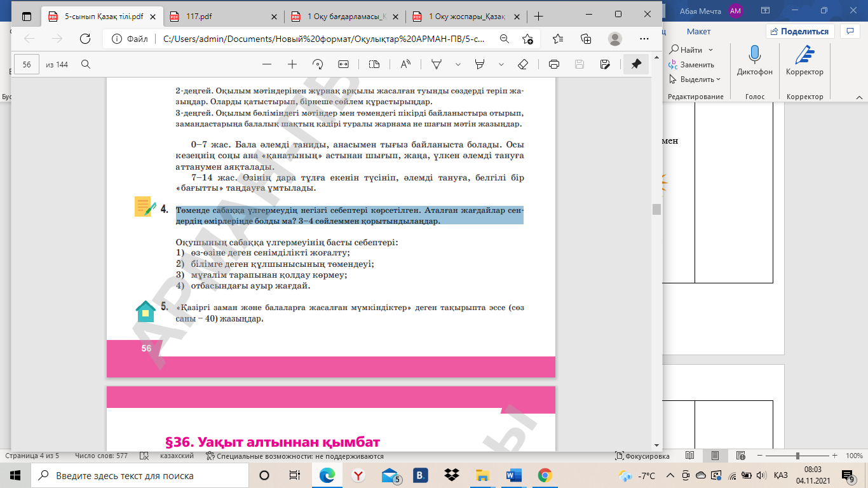Screen dimensions: 868x488
Task: Click Заменить (Replace) in Word
Action: click(x=691, y=64)
